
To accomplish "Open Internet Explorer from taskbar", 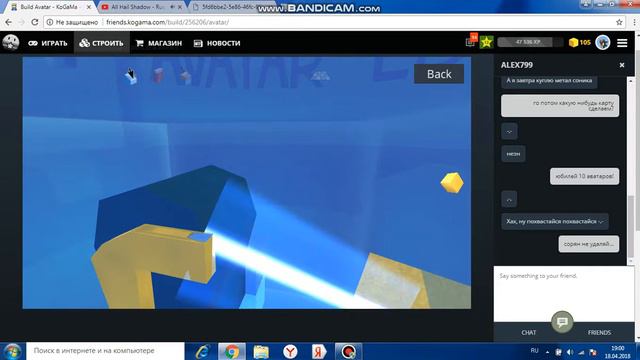I will pos(202,351).
